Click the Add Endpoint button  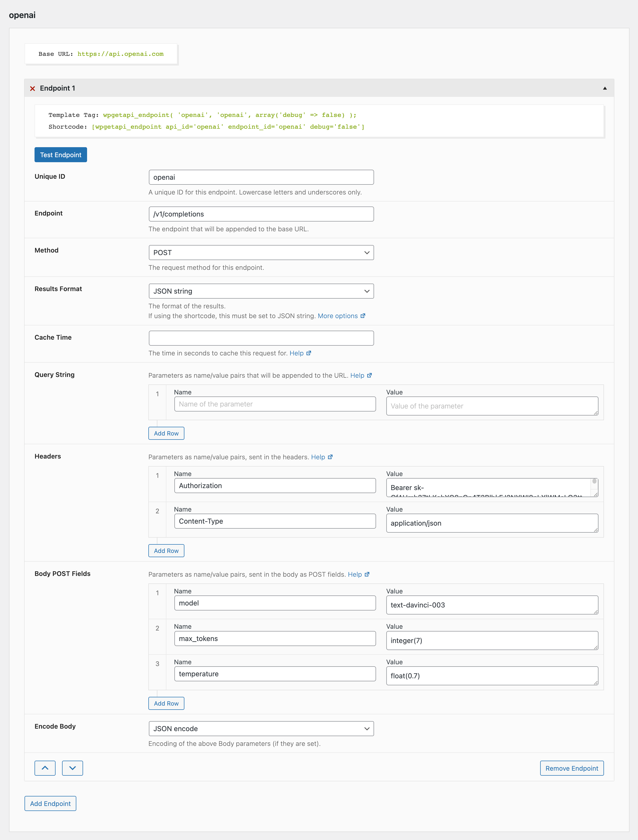tap(51, 803)
